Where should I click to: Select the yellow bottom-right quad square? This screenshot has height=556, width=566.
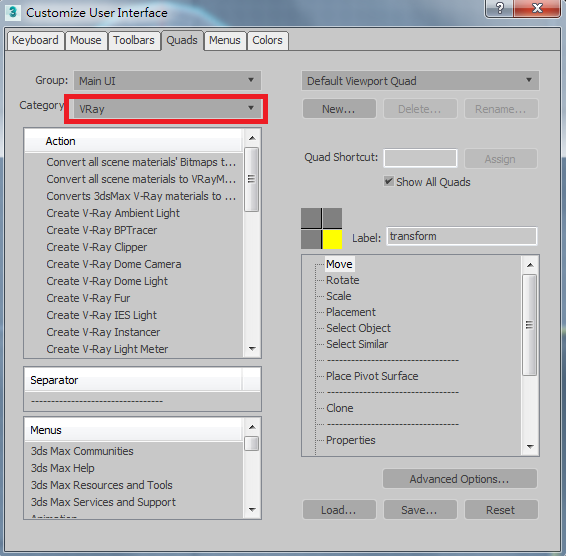[332, 239]
